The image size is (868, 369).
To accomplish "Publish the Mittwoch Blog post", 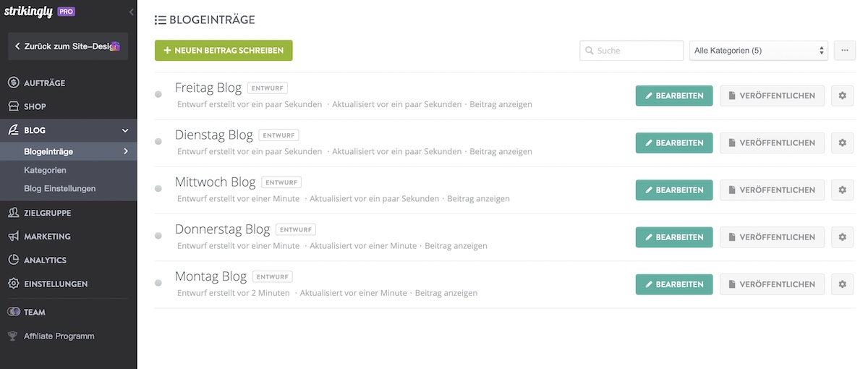I will (772, 190).
